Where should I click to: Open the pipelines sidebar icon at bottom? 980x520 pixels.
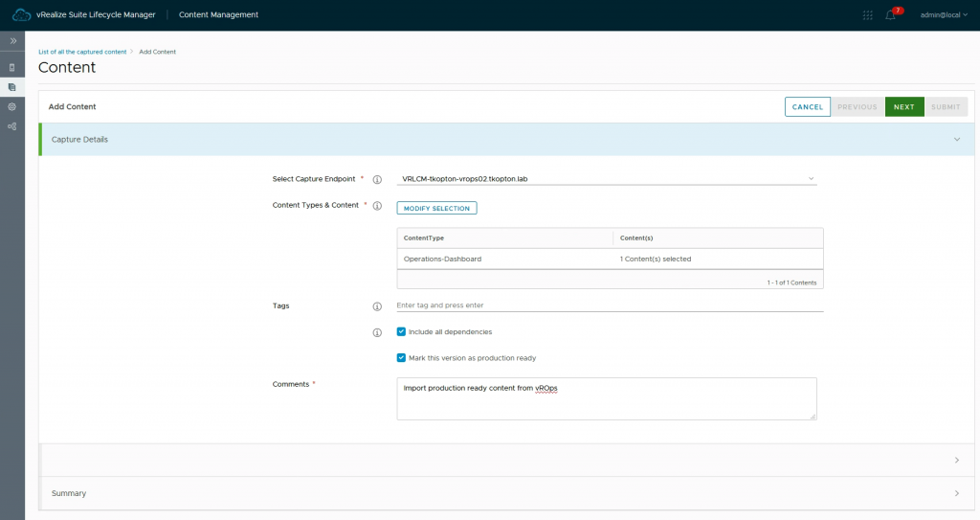[11, 126]
